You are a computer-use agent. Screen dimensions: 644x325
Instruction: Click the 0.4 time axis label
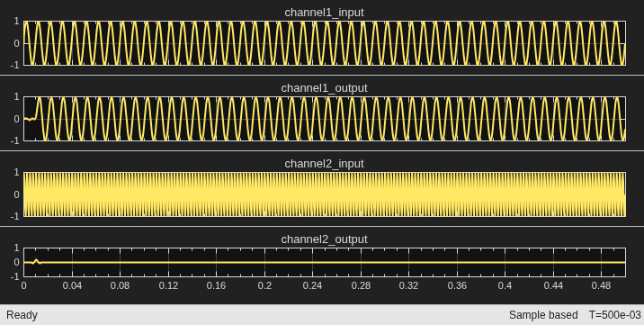point(505,285)
